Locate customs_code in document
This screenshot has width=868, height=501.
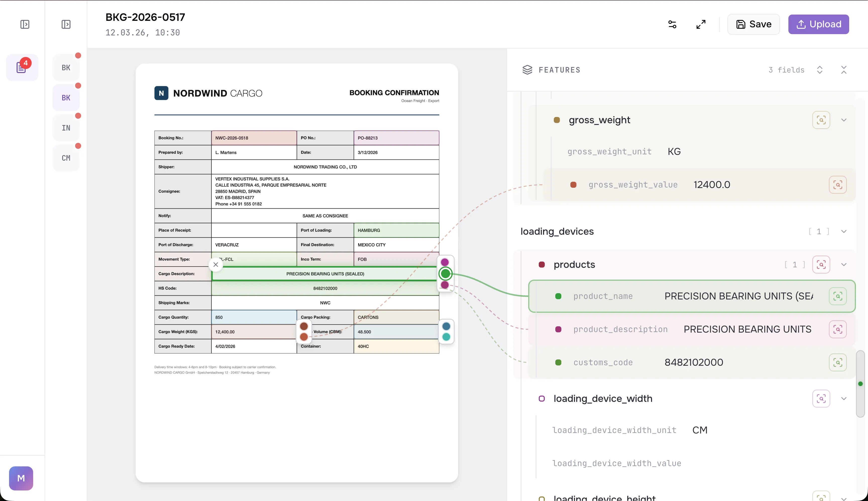point(838,362)
